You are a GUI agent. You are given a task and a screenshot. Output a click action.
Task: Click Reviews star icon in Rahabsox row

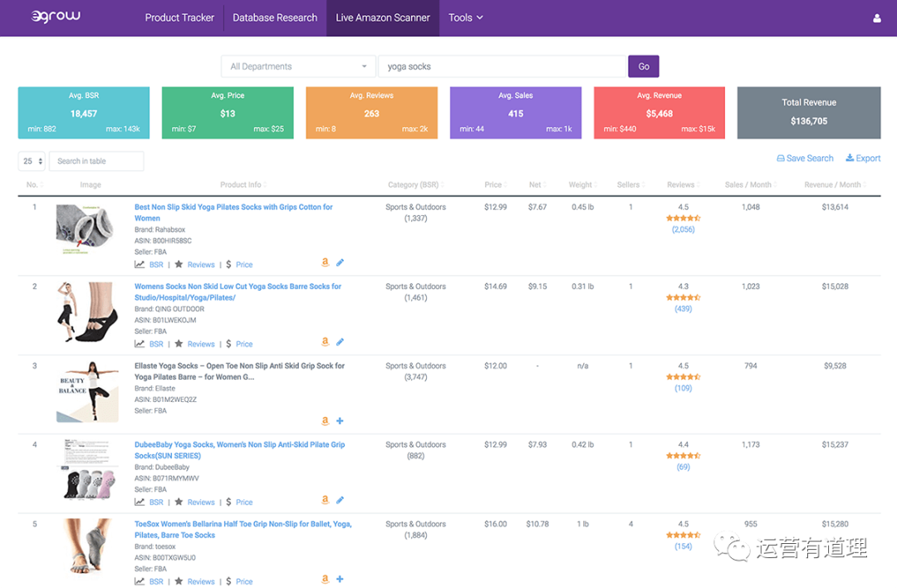[179, 265]
